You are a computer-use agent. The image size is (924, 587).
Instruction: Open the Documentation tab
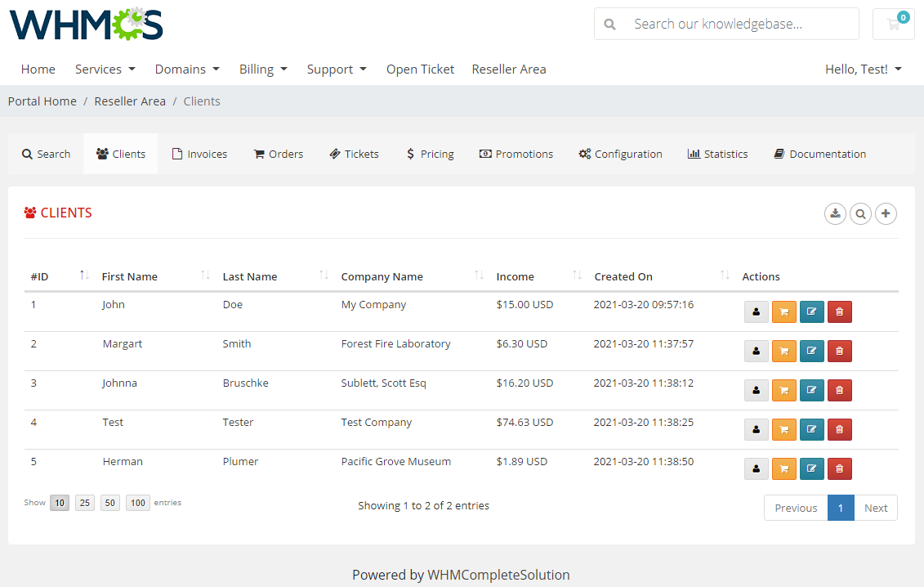819,154
